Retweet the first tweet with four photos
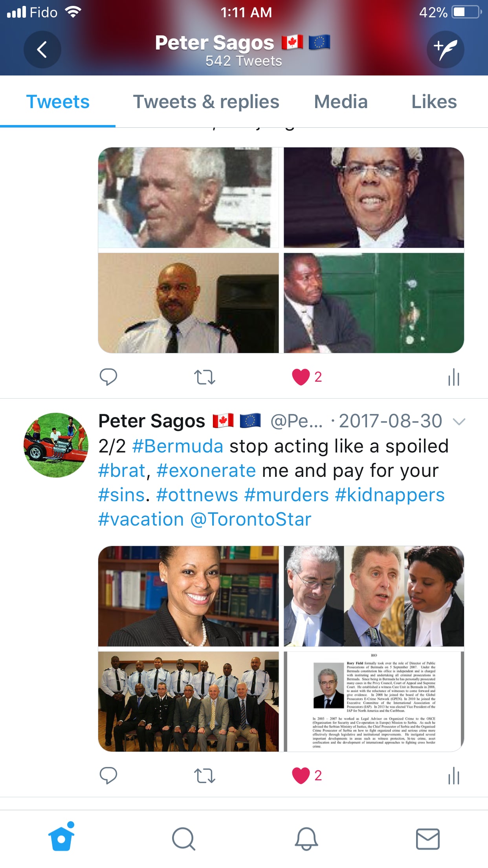 (205, 377)
